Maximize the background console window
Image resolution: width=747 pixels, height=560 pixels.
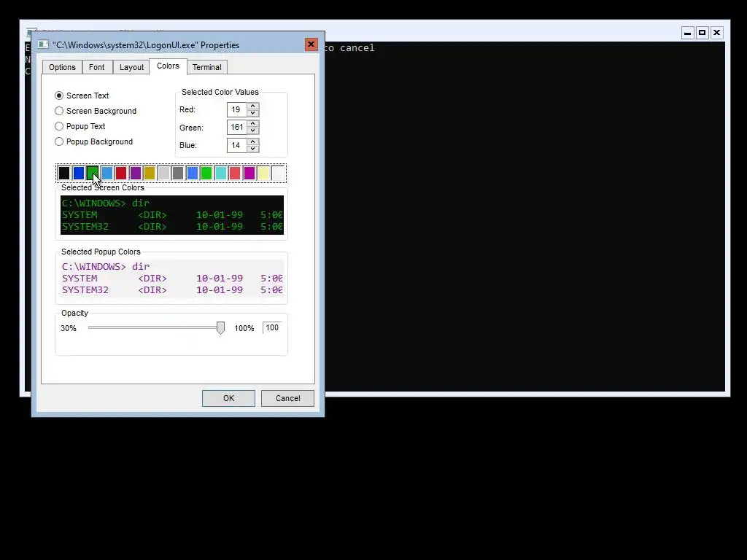click(x=703, y=33)
